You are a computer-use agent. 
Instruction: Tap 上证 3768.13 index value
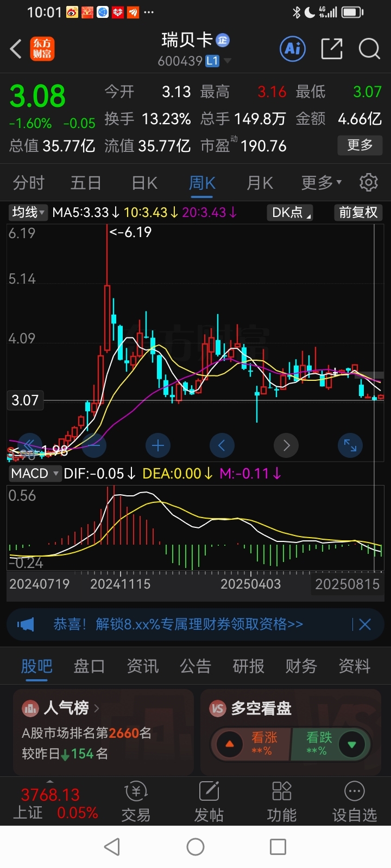(x=50, y=795)
